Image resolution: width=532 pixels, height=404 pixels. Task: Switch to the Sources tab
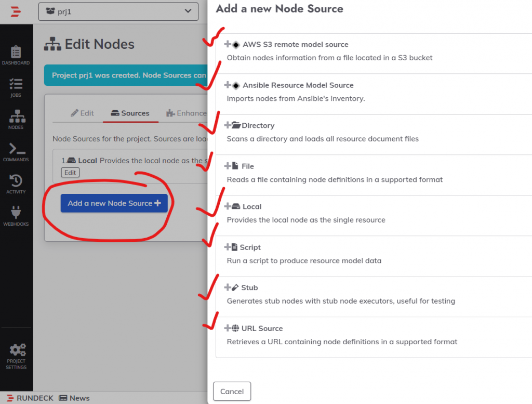click(130, 113)
